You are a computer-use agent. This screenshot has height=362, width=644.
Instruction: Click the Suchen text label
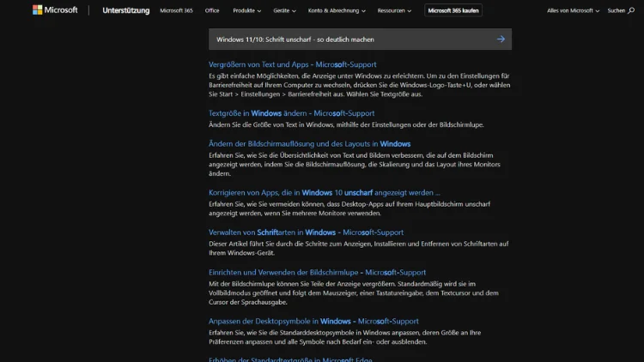pos(616,10)
